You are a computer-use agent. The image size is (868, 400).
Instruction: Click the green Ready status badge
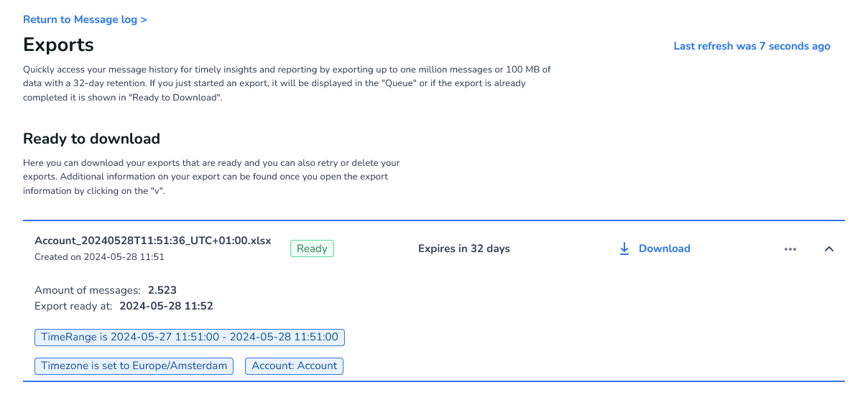pos(312,248)
